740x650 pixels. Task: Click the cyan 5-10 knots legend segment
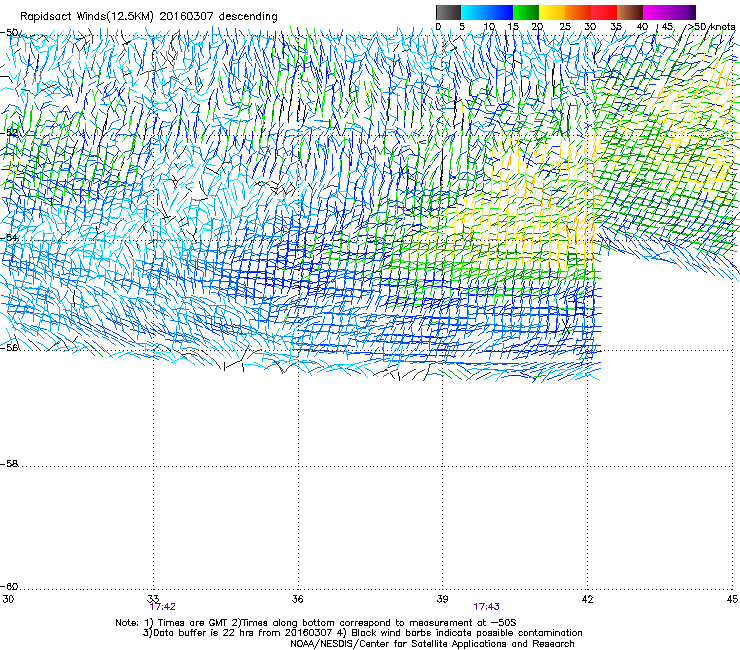tap(474, 12)
